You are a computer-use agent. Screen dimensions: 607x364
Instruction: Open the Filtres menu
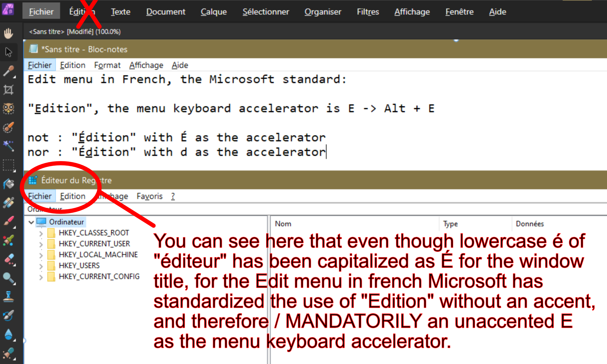(368, 12)
